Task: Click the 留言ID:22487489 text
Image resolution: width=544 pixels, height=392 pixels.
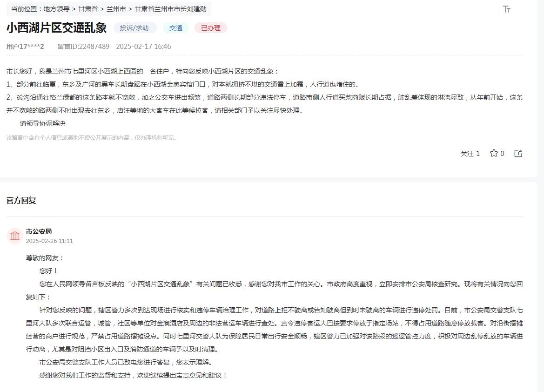Action: coord(83,47)
